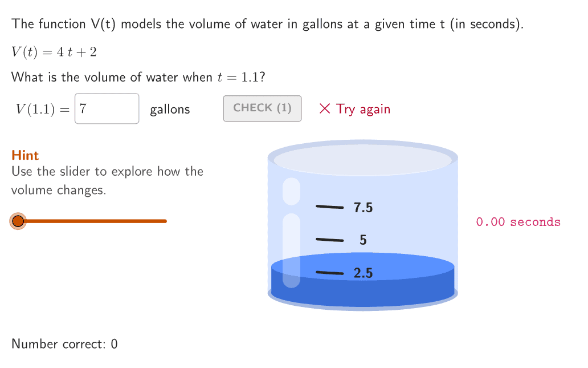Click the 5 gallon tick mark
Screen dimensions: 588x368
[x=330, y=240]
